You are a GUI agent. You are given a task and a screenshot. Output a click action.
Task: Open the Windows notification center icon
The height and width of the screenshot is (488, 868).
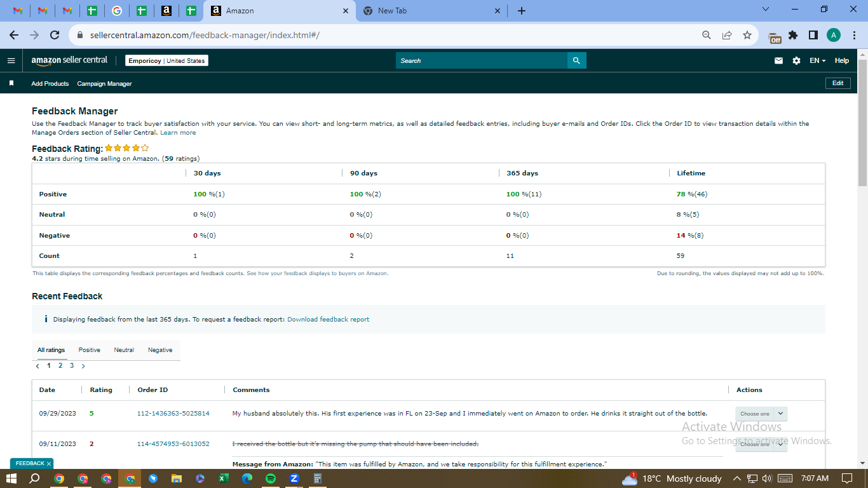click(x=847, y=478)
